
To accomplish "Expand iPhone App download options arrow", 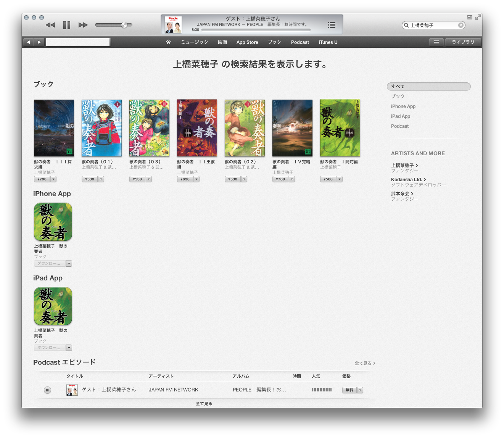I will pyautogui.click(x=69, y=263).
